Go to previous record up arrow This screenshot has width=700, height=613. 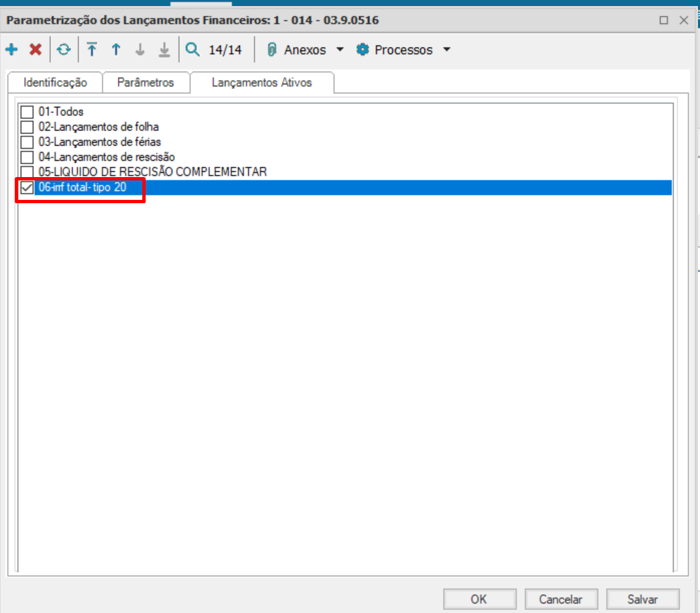pyautogui.click(x=116, y=50)
